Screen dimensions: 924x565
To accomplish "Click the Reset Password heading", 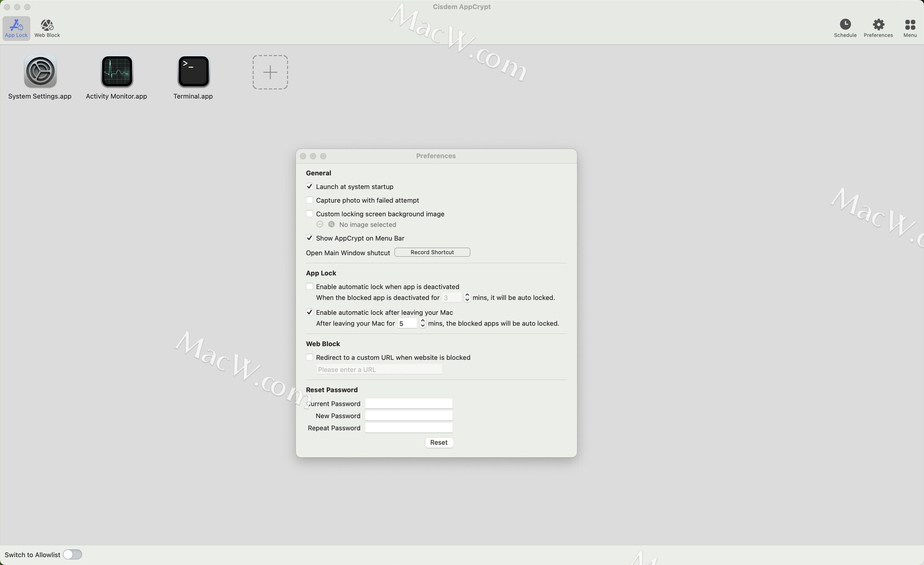I will (x=332, y=390).
